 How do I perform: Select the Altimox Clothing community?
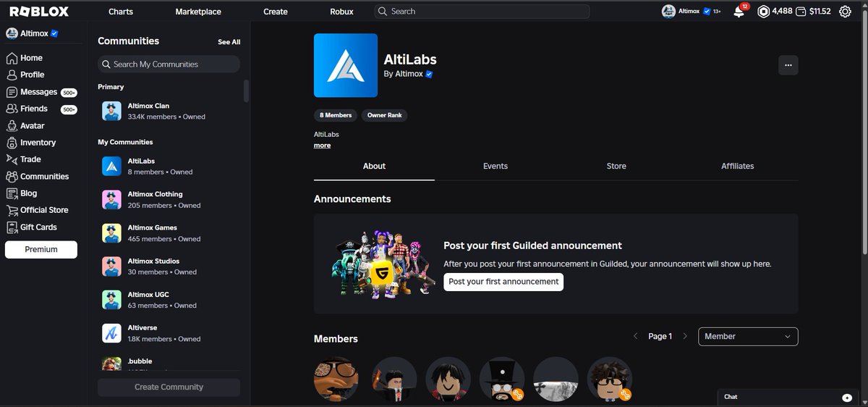pos(169,199)
